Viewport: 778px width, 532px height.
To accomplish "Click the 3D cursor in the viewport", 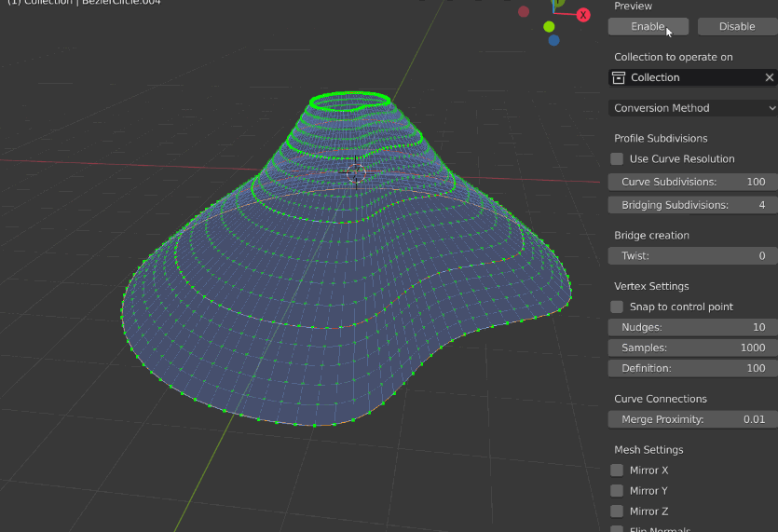I will [356, 172].
